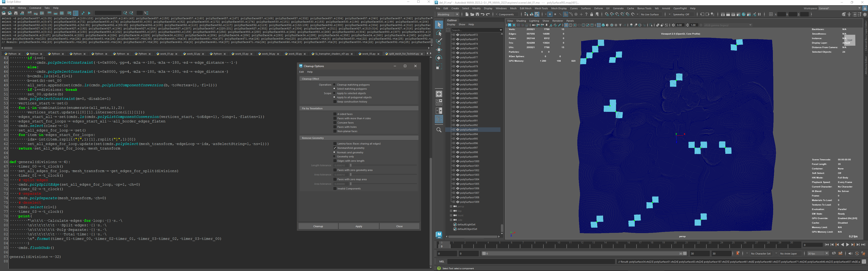Activate the Rotate tool in Maya toolbox
This screenshot has width=868, height=271.
click(x=439, y=58)
